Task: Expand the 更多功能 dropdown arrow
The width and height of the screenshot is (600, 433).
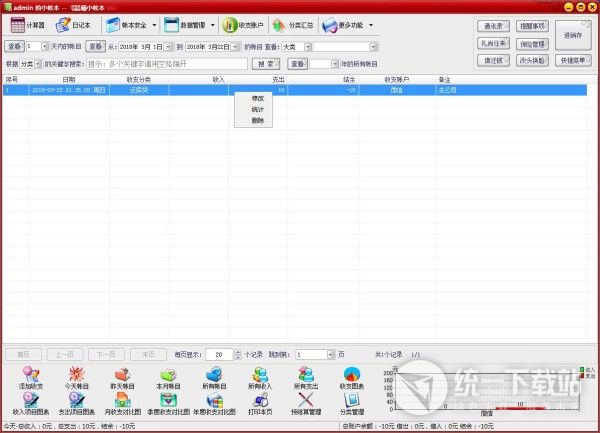Action: pyautogui.click(x=371, y=25)
